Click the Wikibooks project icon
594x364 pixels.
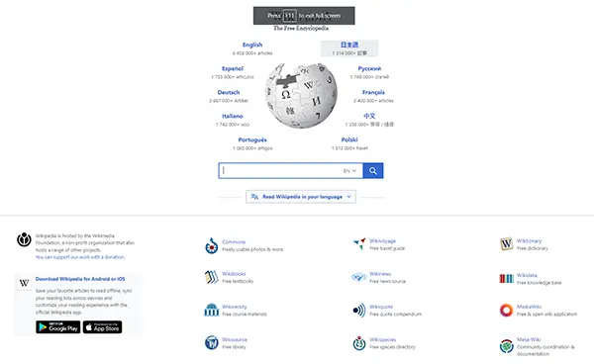point(212,277)
